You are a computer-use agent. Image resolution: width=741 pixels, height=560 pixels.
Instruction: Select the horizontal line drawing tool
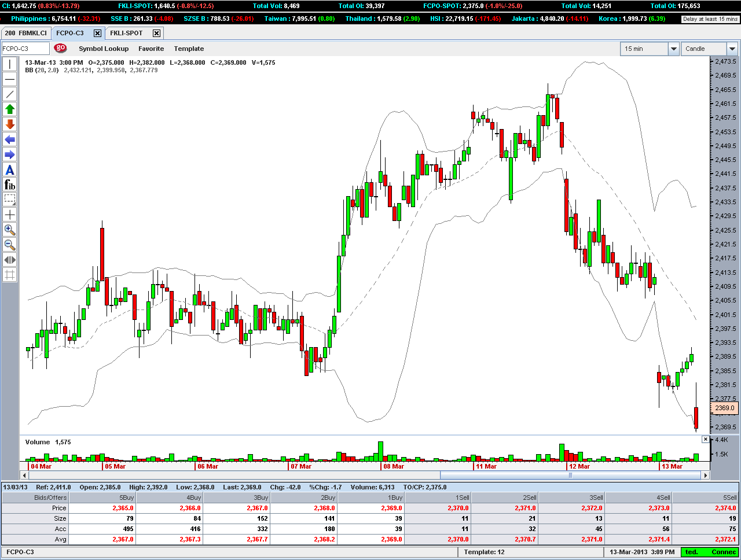coord(10,79)
